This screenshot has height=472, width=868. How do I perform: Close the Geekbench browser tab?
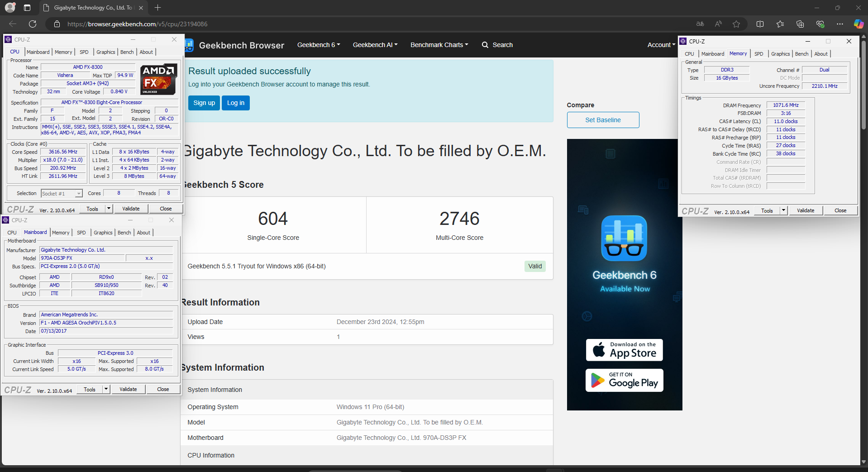tap(141, 8)
